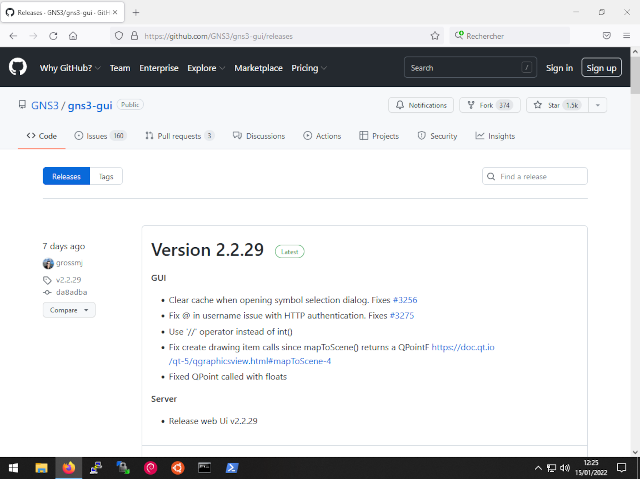The image size is (640, 479).
Task: Open the Insights tab
Action: [x=495, y=136]
